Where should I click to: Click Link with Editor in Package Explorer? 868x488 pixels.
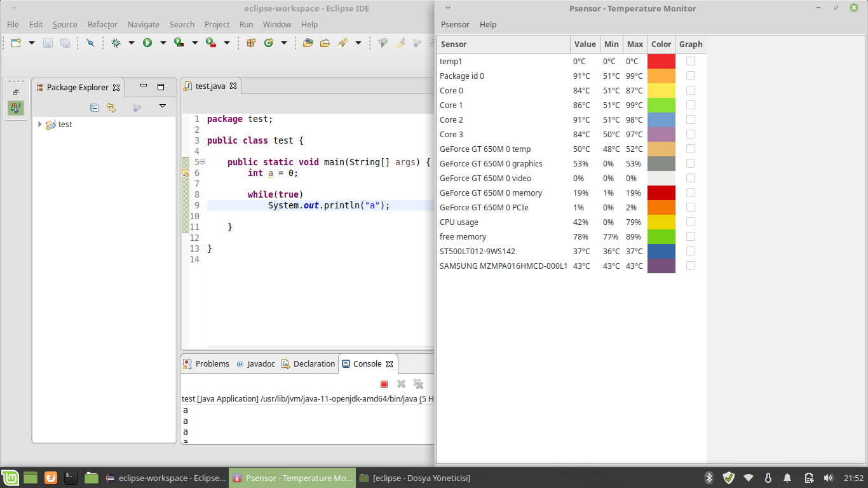(111, 107)
